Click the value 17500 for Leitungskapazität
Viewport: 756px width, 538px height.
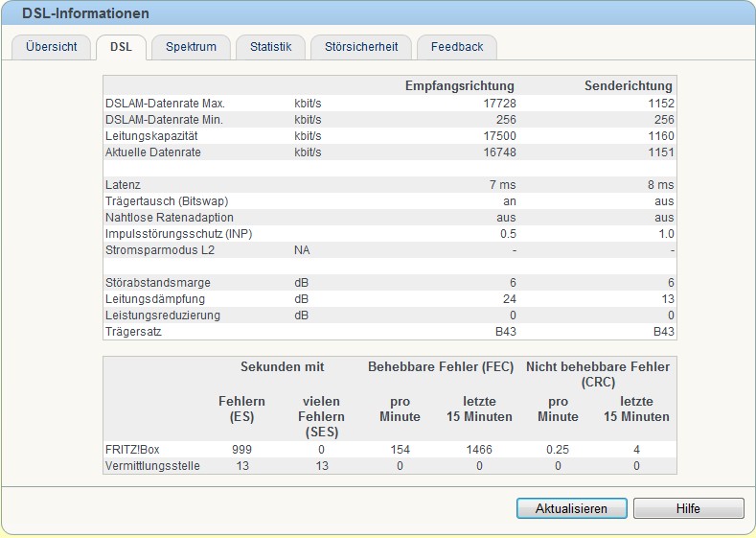[x=499, y=136]
